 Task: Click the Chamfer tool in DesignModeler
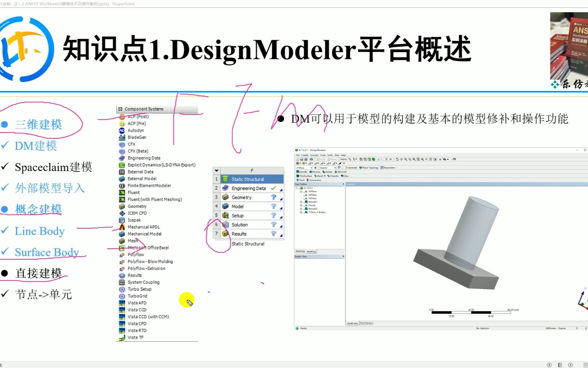click(333, 176)
